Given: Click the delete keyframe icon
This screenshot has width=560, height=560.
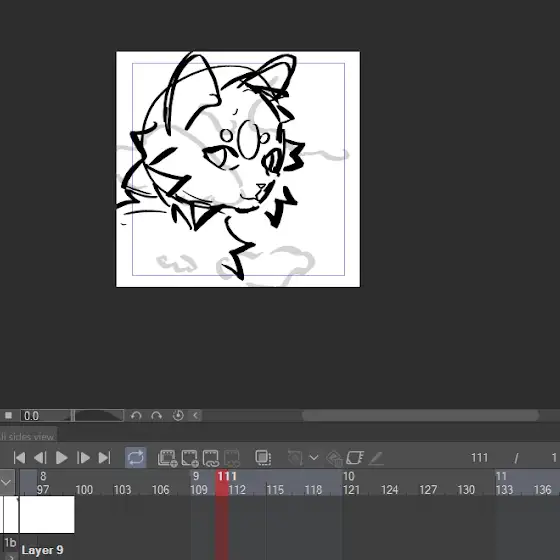Looking at the screenshot, I should [335, 458].
